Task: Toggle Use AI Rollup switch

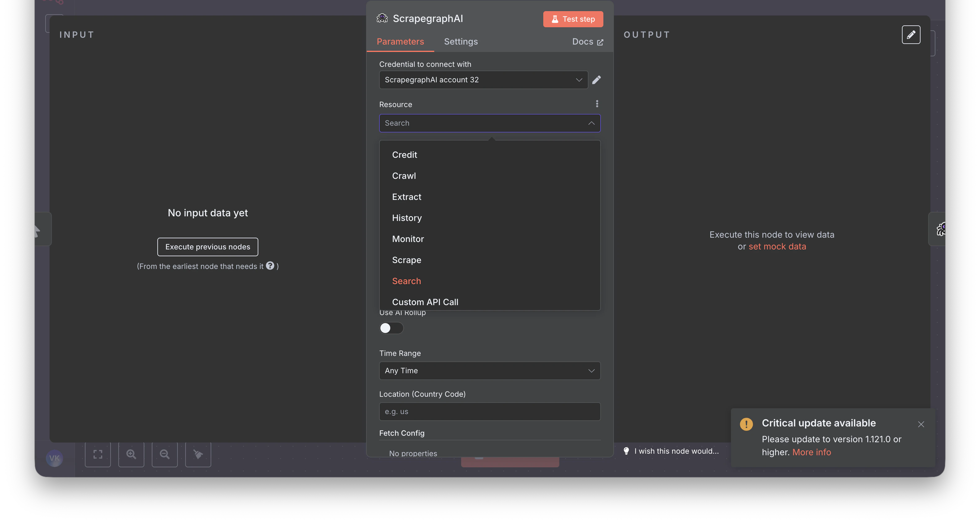Action: tap(391, 328)
